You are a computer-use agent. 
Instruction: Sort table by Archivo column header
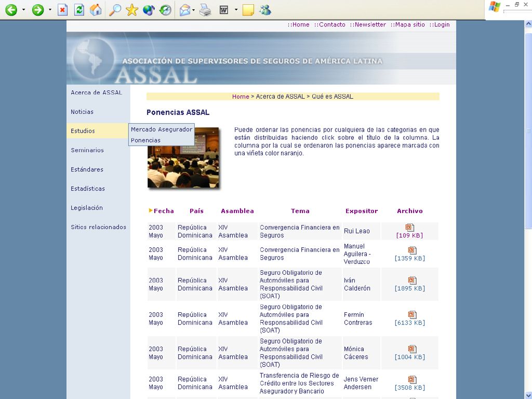tap(410, 211)
